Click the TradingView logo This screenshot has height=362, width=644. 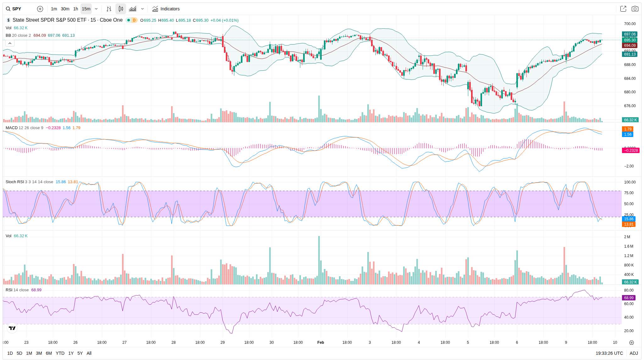12,328
